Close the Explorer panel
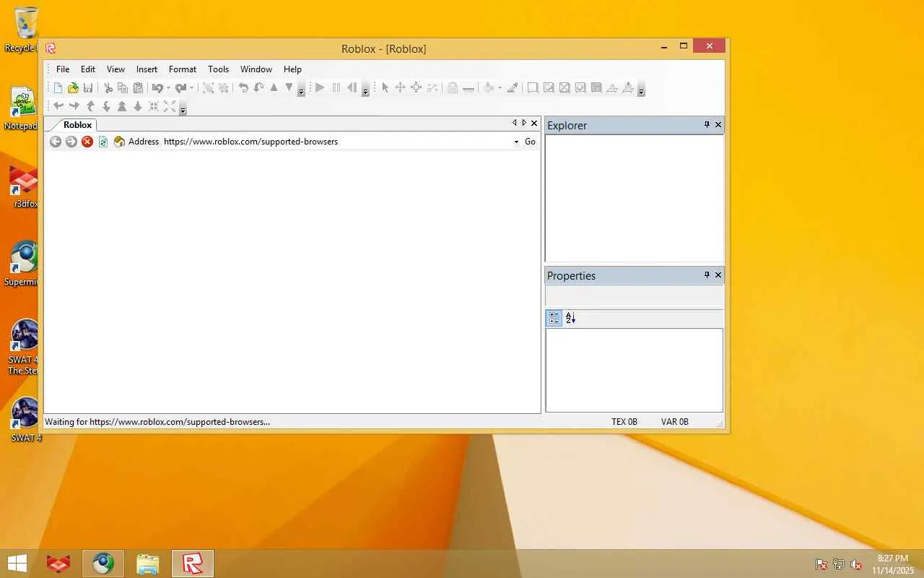Screen dimensions: 924x578 [x=718, y=124]
